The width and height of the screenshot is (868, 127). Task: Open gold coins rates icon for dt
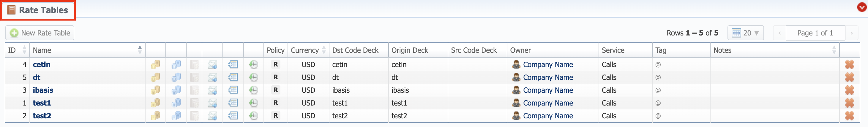[x=155, y=77]
